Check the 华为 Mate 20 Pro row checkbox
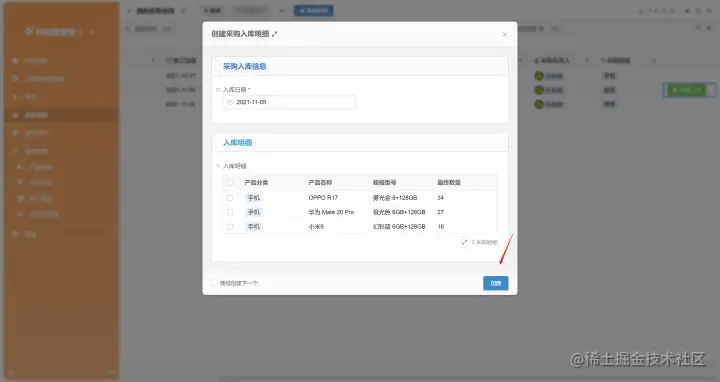This screenshot has width=720, height=382. click(230, 212)
